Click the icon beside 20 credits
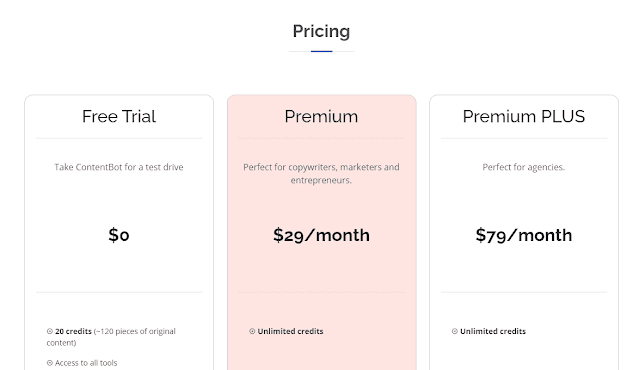The height and width of the screenshot is (370, 639). [x=50, y=331]
